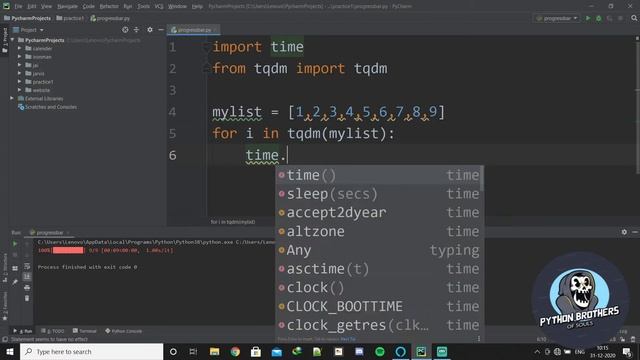Image resolution: width=640 pixels, height=360 pixels.
Task: Rerun program with green play icon in Run panel
Action: pyautogui.click(x=15, y=244)
